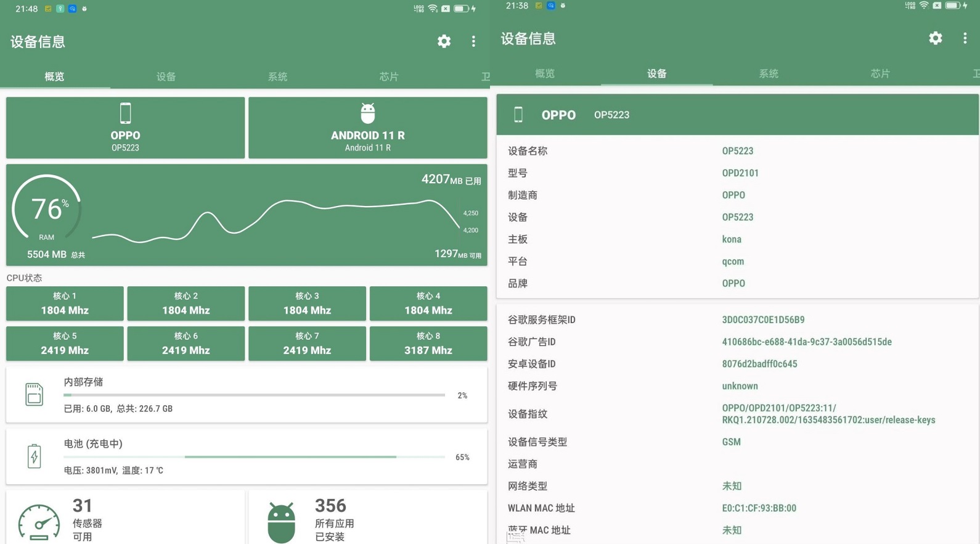Screen dimensions: 980x544
Task: Tap 核心 4 CPU tile
Action: coord(428,303)
